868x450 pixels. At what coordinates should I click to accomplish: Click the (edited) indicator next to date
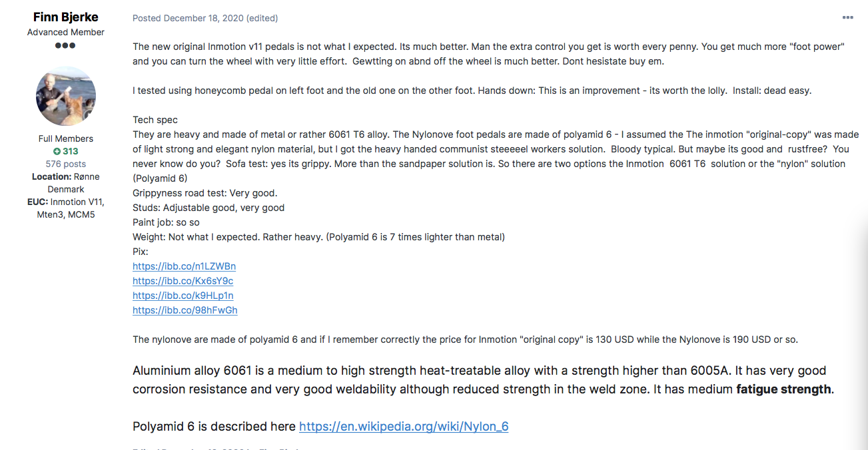pyautogui.click(x=262, y=18)
